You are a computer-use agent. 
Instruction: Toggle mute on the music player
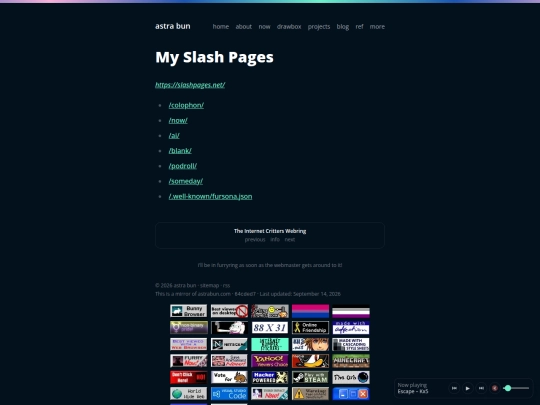495,388
